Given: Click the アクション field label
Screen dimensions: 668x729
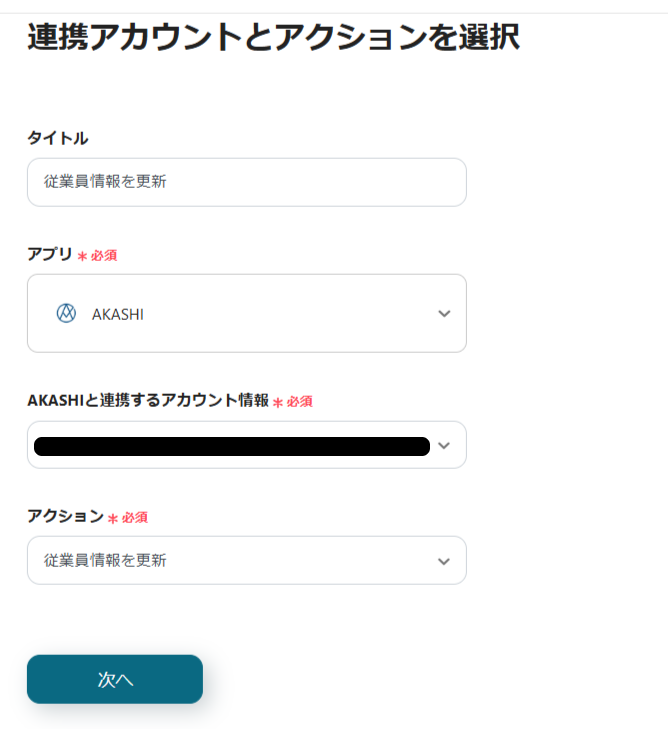Looking at the screenshot, I should click(65, 516).
